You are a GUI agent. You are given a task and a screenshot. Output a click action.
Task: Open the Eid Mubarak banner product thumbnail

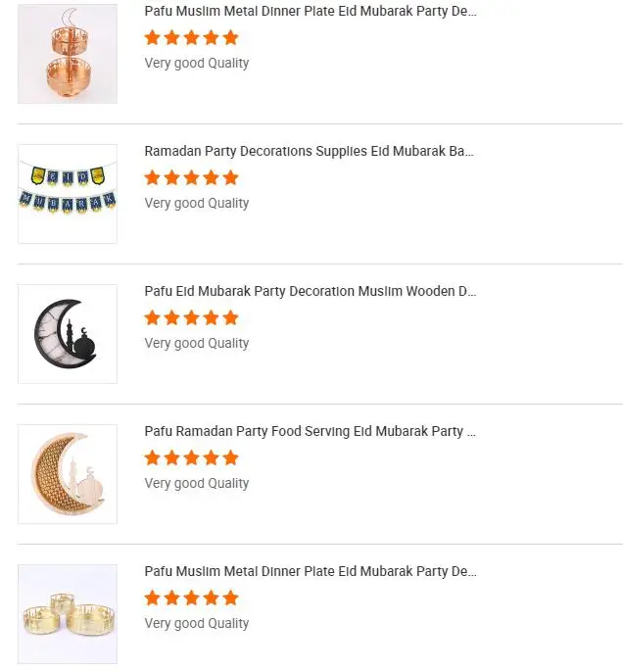68,193
